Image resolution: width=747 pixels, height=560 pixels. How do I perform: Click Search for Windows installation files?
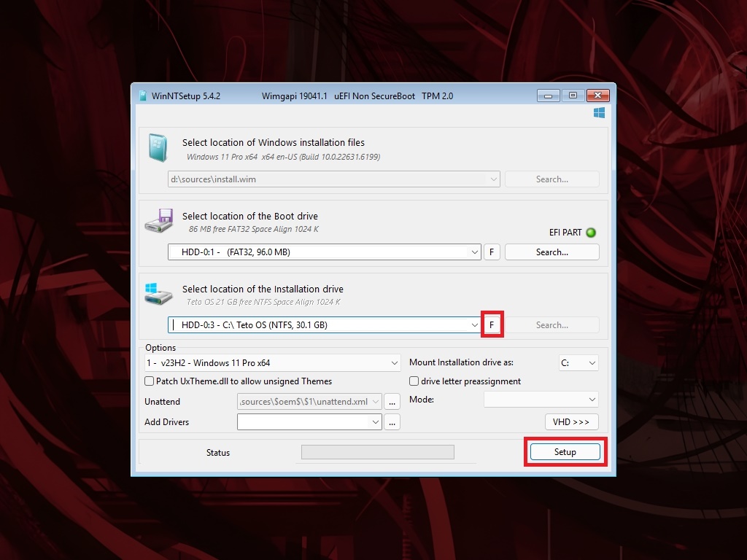(552, 179)
